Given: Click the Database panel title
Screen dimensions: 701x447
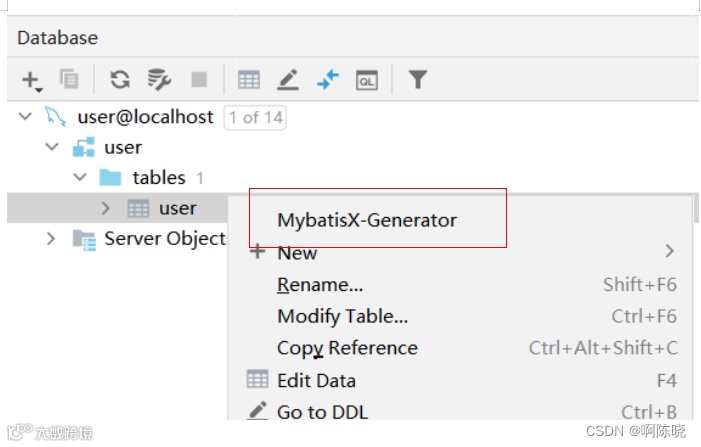Looking at the screenshot, I should coord(57,38).
